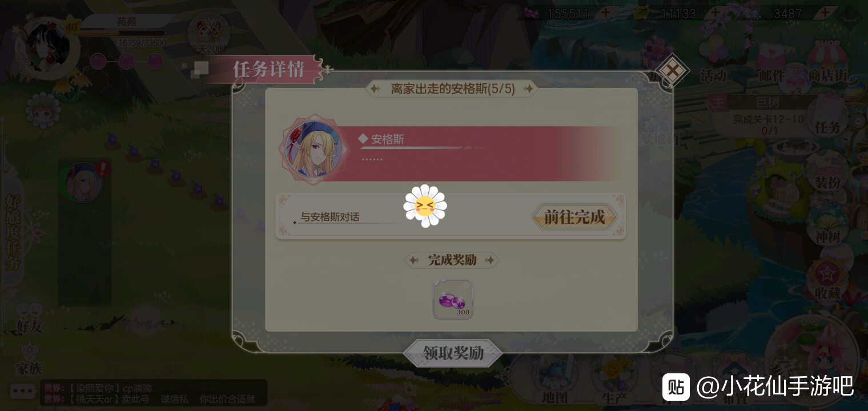Expand the 好感度任务 side tab
The image size is (868, 411).
tap(13, 231)
